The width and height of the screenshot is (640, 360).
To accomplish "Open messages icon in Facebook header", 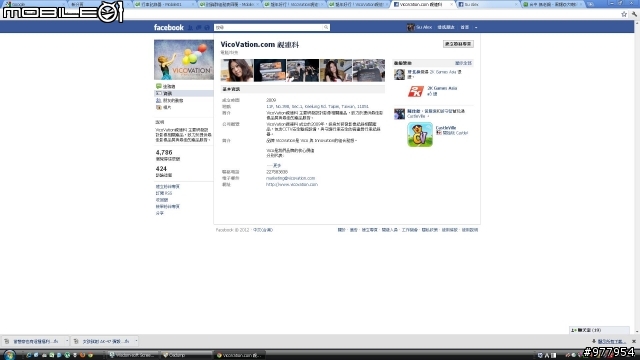I will [198, 27].
